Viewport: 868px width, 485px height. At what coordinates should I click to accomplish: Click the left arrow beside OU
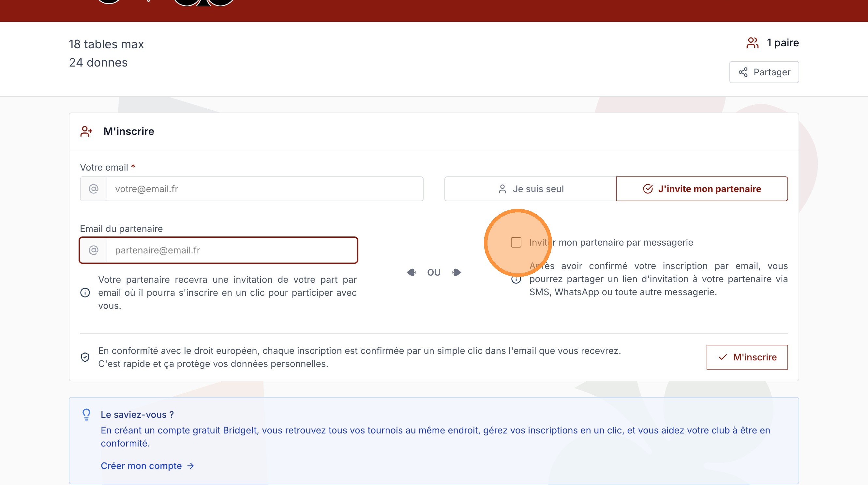pyautogui.click(x=412, y=272)
